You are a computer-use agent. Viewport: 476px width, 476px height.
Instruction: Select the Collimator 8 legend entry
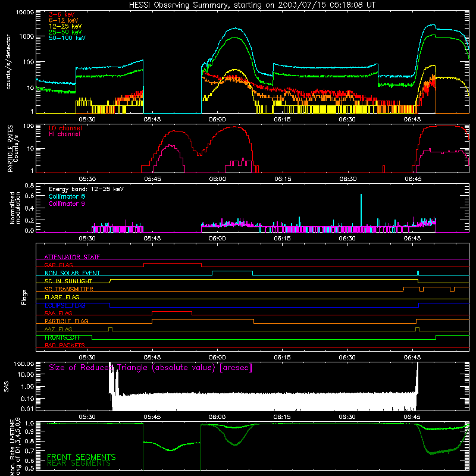pos(67,196)
